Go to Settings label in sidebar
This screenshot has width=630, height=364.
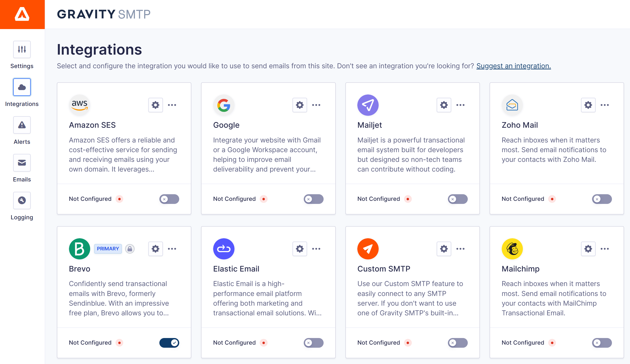click(x=22, y=66)
